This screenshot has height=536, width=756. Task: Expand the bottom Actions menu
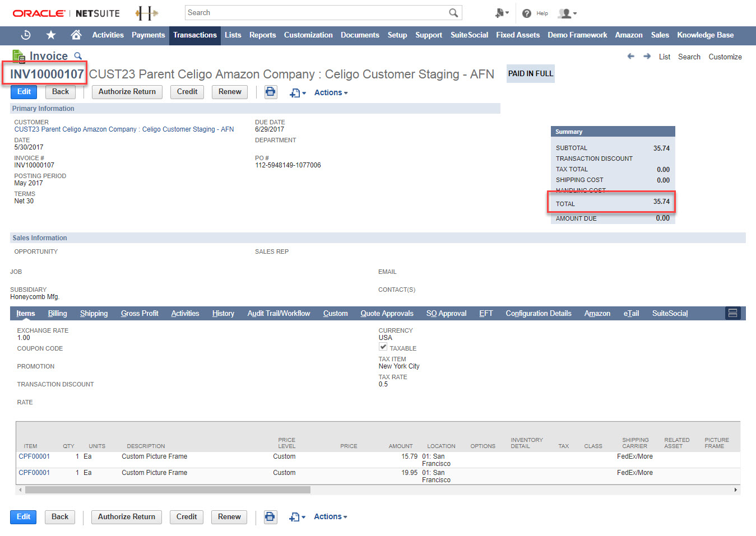point(331,517)
